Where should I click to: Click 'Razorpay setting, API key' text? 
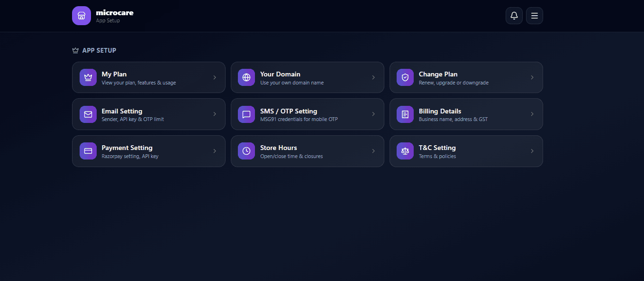click(x=130, y=156)
